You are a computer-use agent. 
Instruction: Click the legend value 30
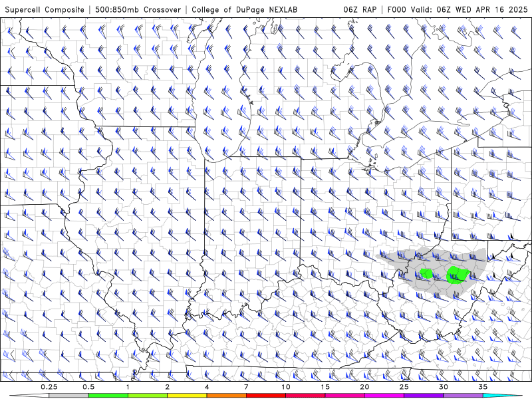(443, 387)
